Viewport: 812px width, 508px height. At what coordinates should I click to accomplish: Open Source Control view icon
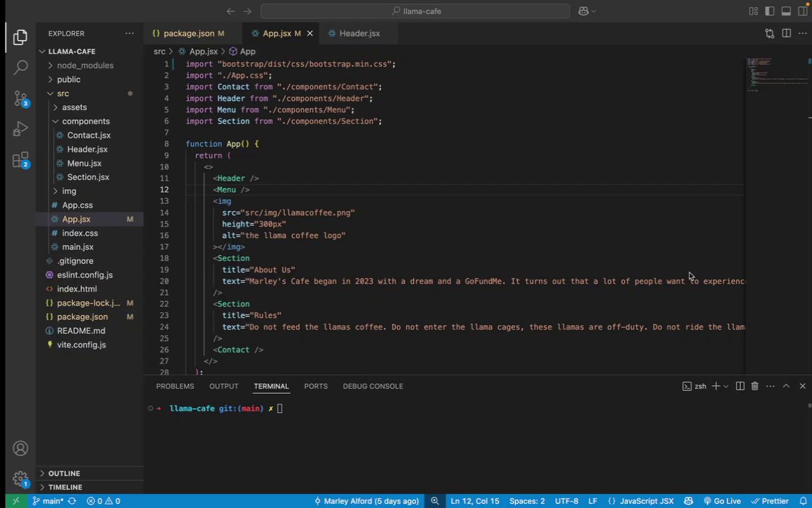[x=20, y=99]
